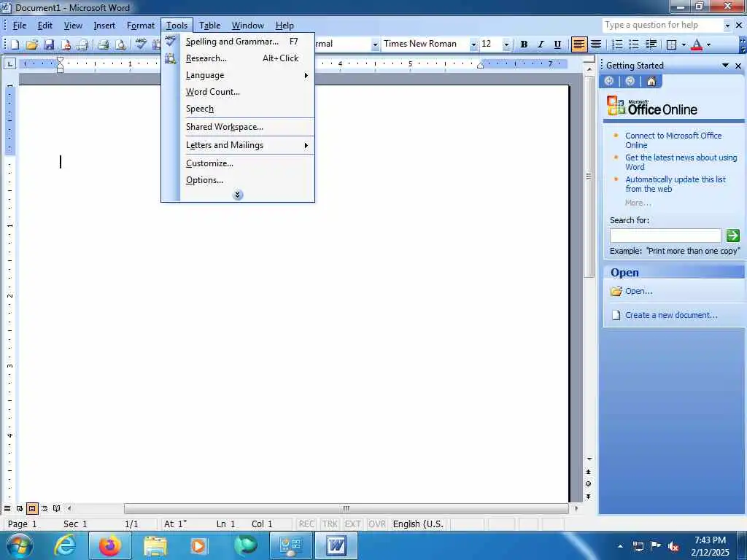Click the Open folder toolbar icon

(32, 44)
